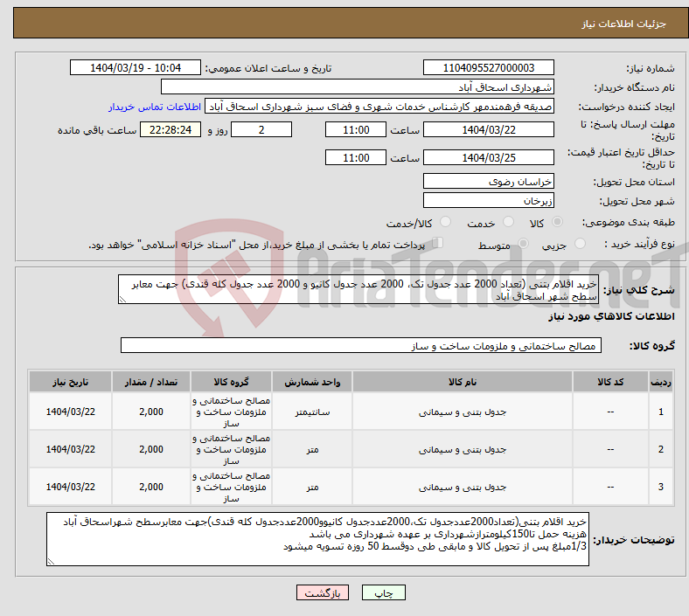Click the goods group field مصالح ساختمانی
689x616 pixels.
[361, 345]
